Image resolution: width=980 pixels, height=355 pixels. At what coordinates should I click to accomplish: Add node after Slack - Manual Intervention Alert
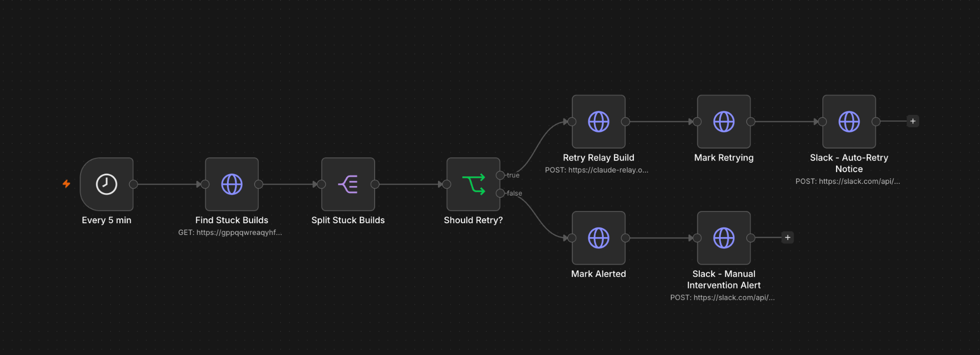pyautogui.click(x=788, y=238)
